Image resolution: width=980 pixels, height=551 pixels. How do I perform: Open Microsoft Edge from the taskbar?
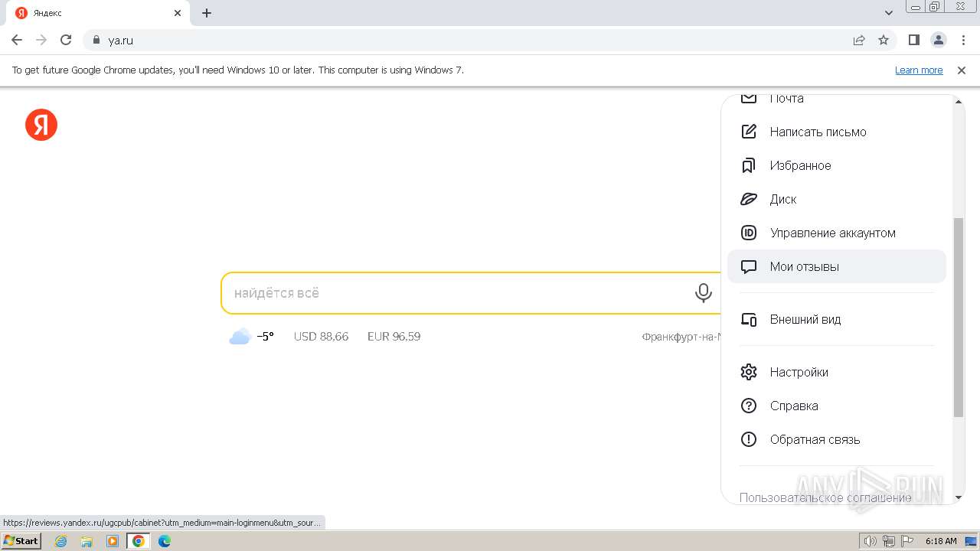[x=164, y=541]
